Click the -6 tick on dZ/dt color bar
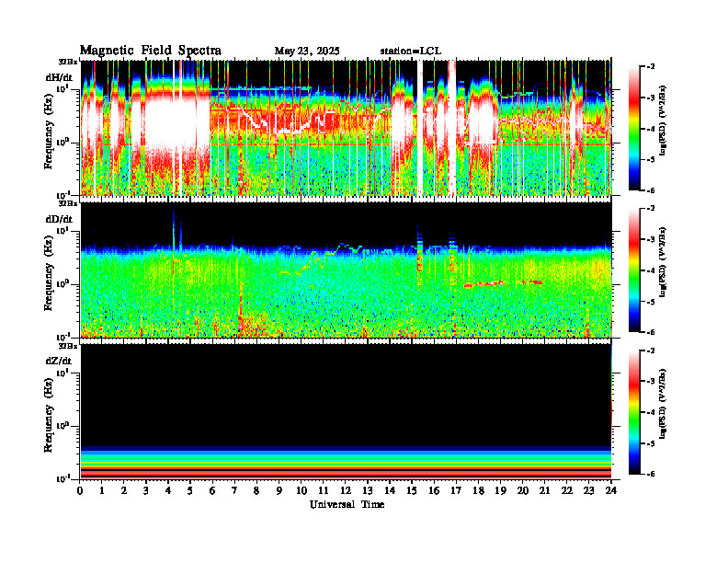The image size is (728, 563). tap(651, 474)
